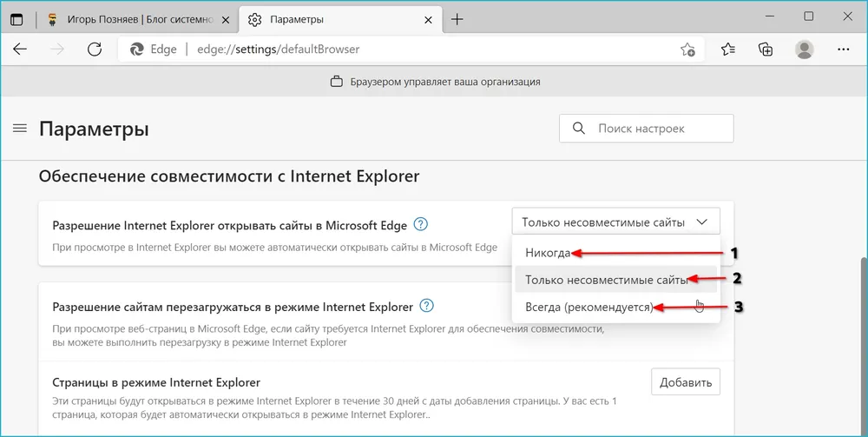Click help icon beside Internet Explorer open sites

pyautogui.click(x=421, y=224)
